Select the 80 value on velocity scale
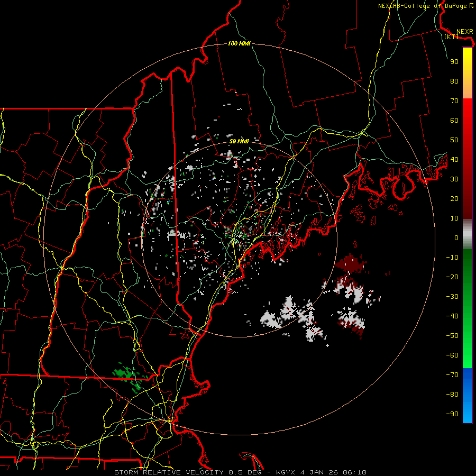The width and height of the screenshot is (476, 476). (x=454, y=81)
